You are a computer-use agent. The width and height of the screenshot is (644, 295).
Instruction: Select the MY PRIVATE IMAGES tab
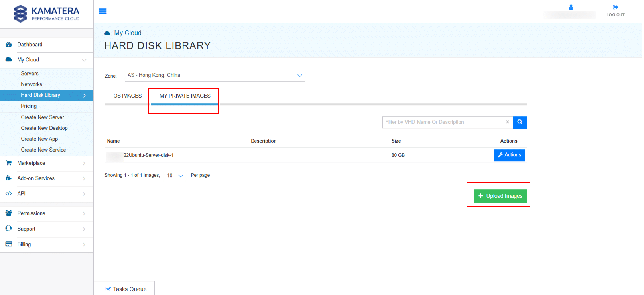[x=185, y=96]
